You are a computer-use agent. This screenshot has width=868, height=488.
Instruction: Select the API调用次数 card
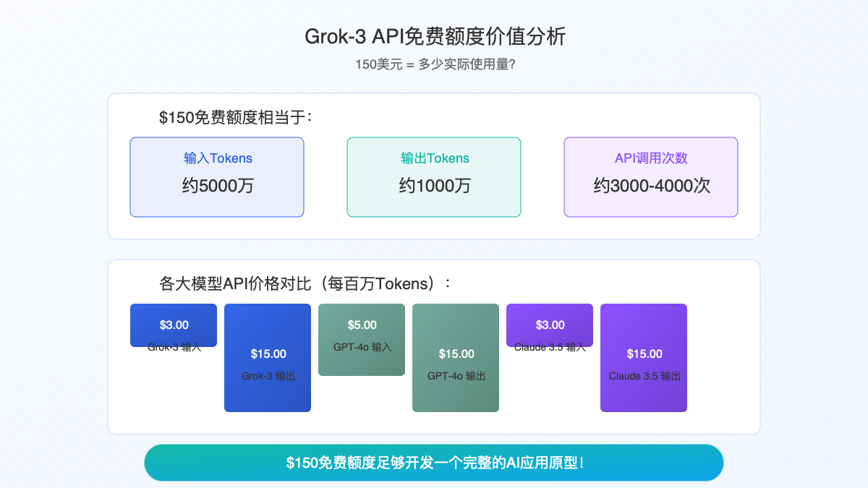(651, 177)
